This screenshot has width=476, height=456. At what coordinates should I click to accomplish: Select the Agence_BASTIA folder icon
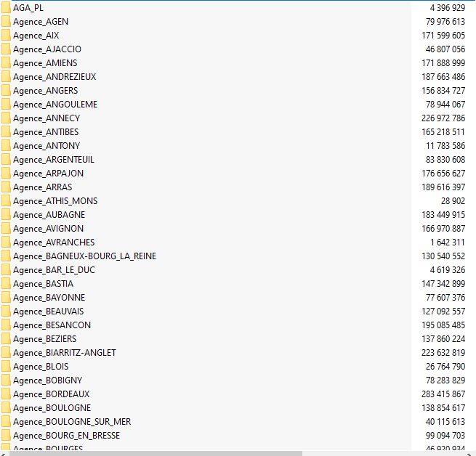(6, 284)
